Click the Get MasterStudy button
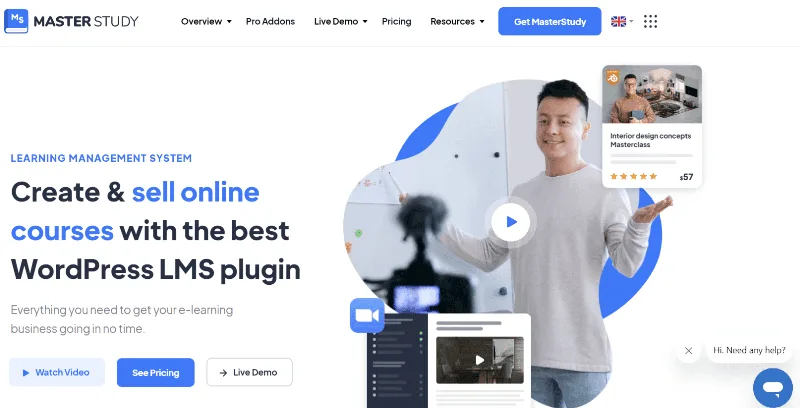This screenshot has height=408, width=800. (x=550, y=21)
